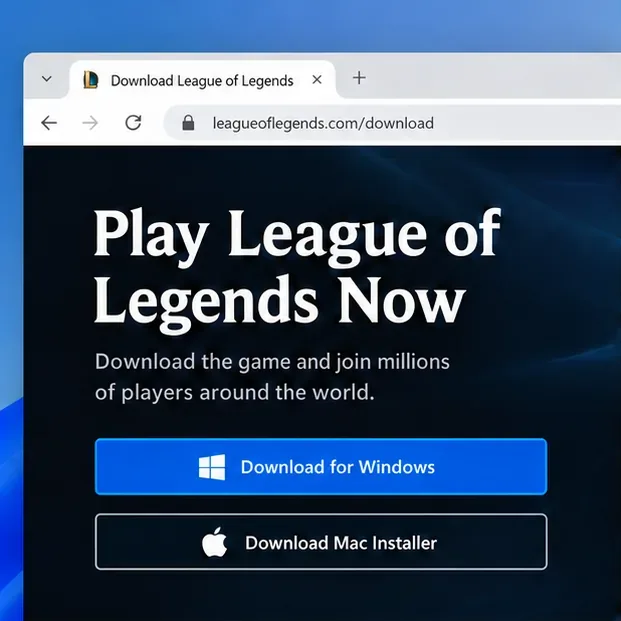Screen dimensions: 621x621
Task: Click the Download Mac Installer button
Action: point(321,542)
